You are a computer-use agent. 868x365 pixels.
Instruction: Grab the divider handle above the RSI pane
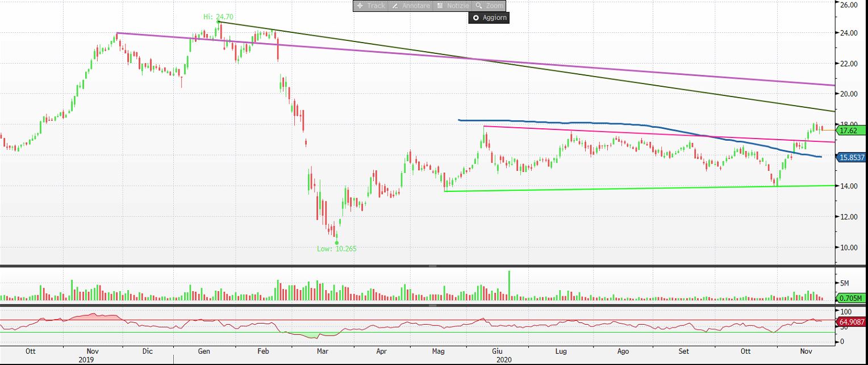tap(433, 305)
